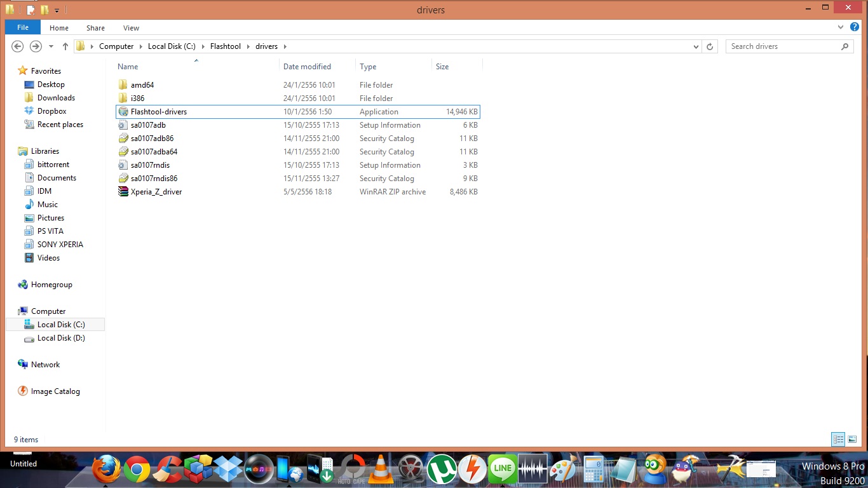Refresh the drivers folder view
Viewport: 868px width, 488px height.
710,46
